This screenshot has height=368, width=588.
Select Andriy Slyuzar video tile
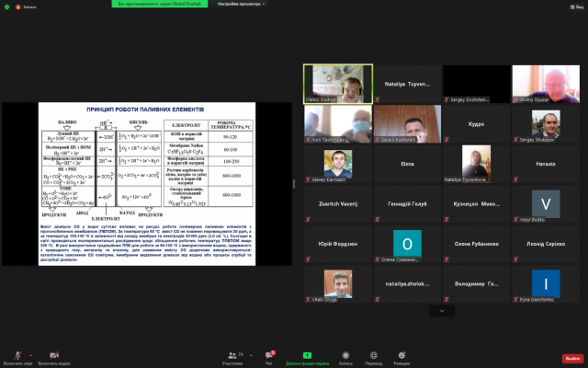click(x=546, y=84)
